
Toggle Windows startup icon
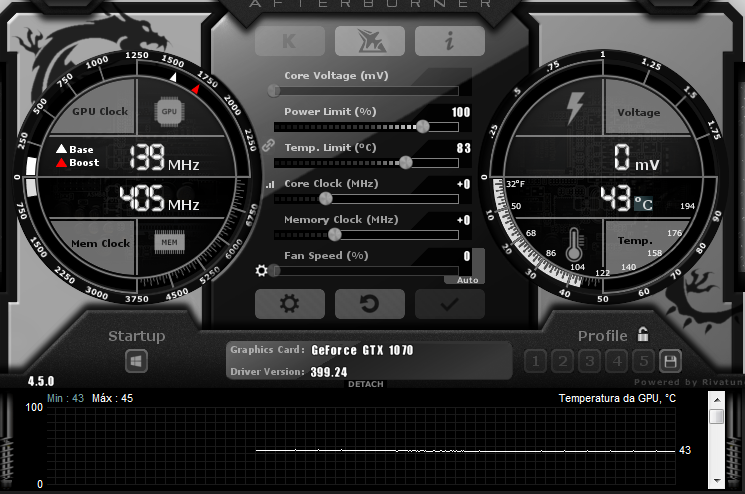pos(136,361)
